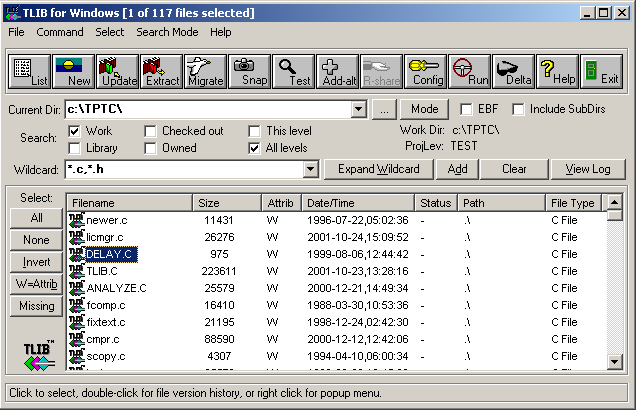Expand the Current Dir dropdown
The width and height of the screenshot is (636, 410).
coord(359,109)
